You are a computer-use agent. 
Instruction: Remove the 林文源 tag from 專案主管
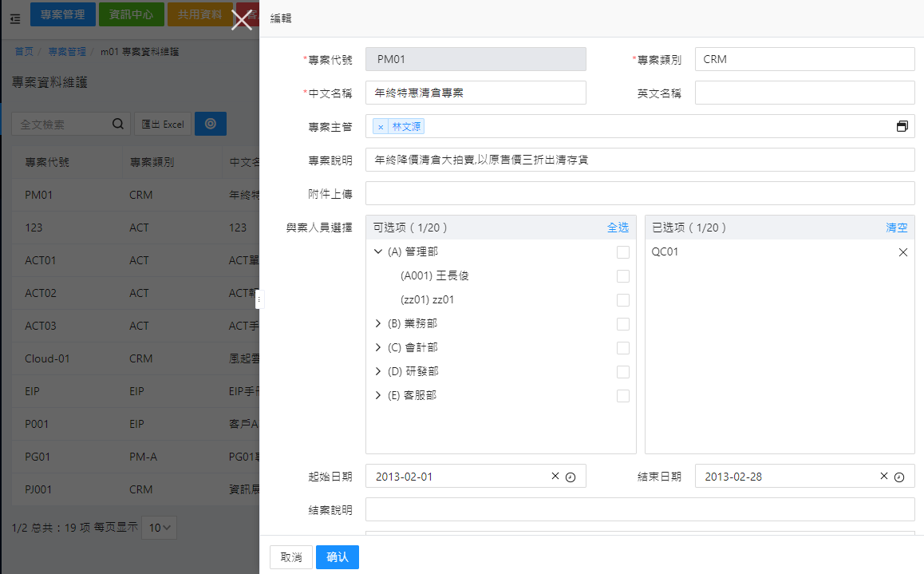(x=381, y=127)
